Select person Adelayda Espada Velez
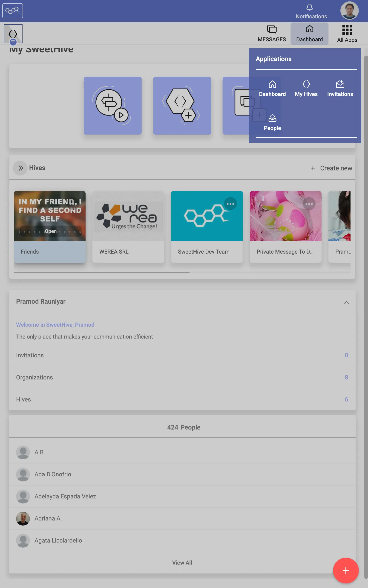Screen dimensions: 368x588 point(182,496)
